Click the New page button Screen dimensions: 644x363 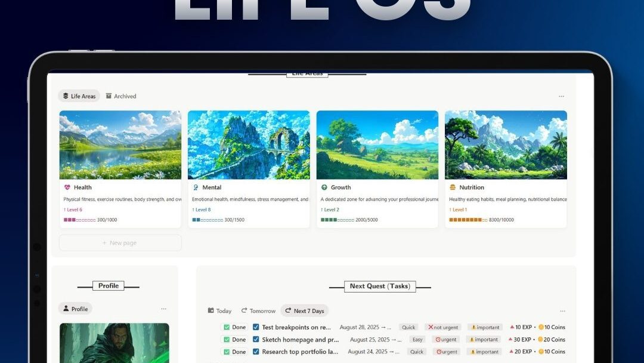(x=119, y=242)
